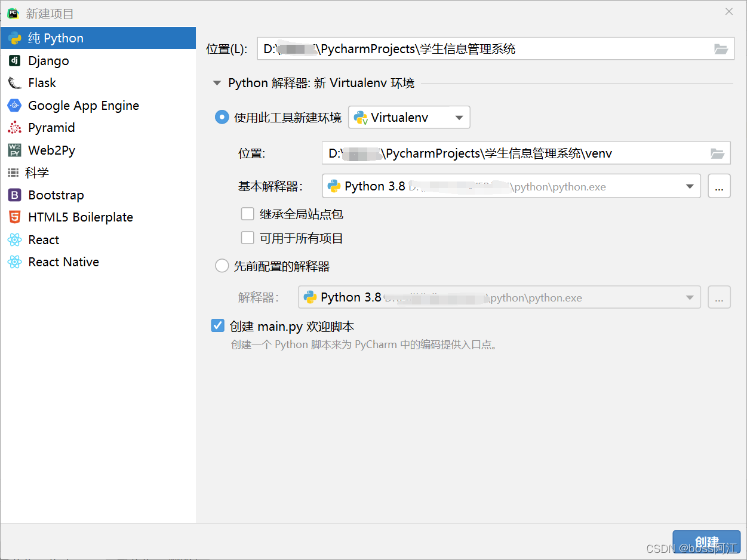Click the React project icon
Viewport: 747px width, 560px height.
click(14, 240)
